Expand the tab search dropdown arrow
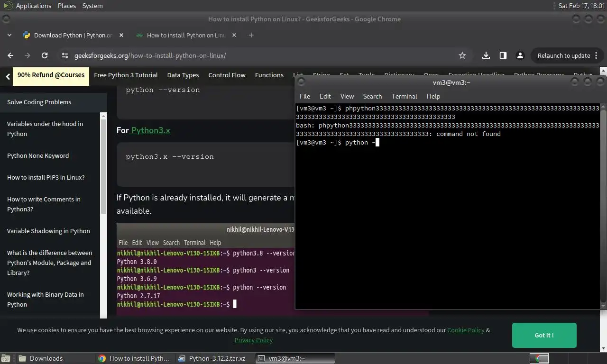 click(x=9, y=35)
